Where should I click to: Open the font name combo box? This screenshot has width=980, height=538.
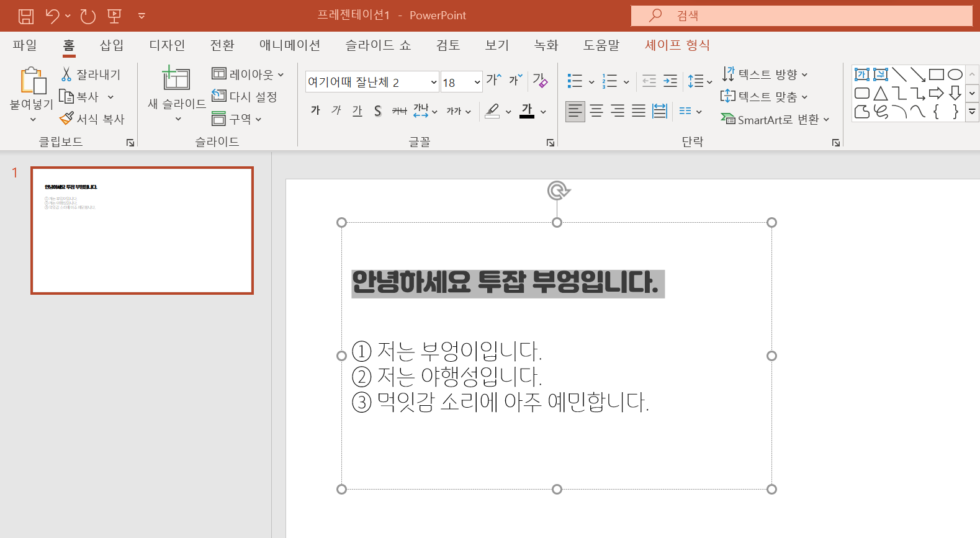tap(372, 82)
